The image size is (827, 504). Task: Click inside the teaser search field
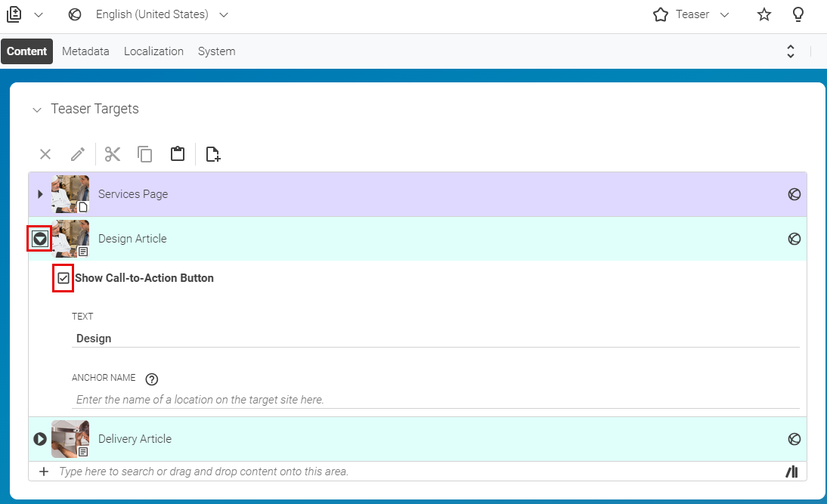click(302, 471)
